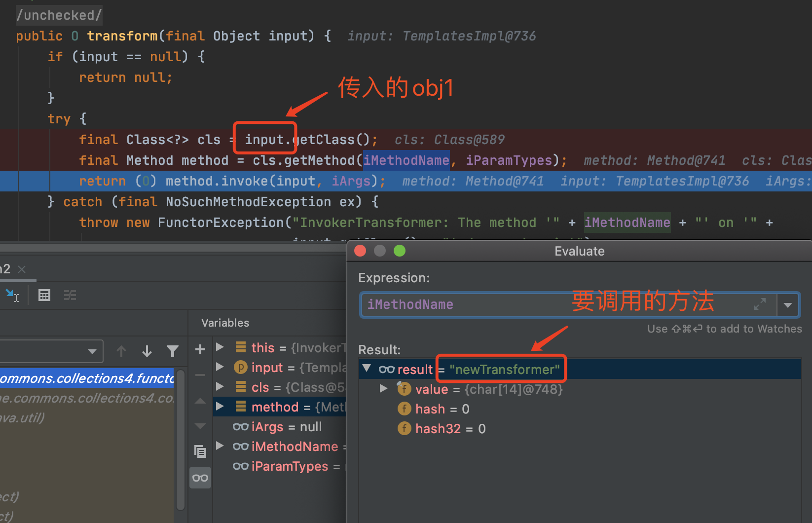Click the Trace Current Stream Chain icon
Screen dimensions: 812x523
(70, 296)
